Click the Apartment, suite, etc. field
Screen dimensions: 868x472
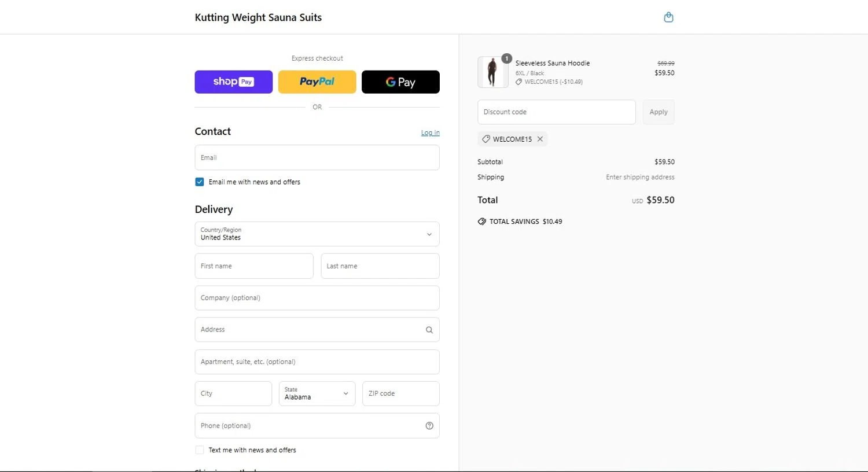(x=317, y=362)
